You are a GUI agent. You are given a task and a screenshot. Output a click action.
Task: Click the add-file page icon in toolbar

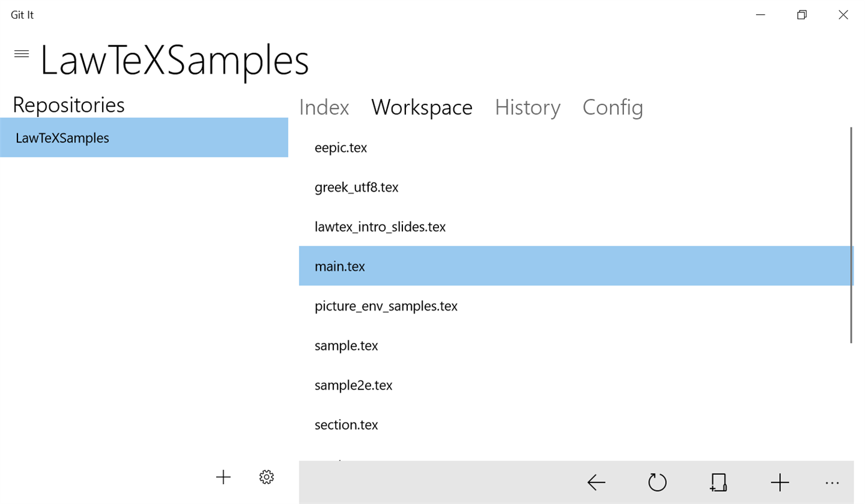click(x=718, y=482)
